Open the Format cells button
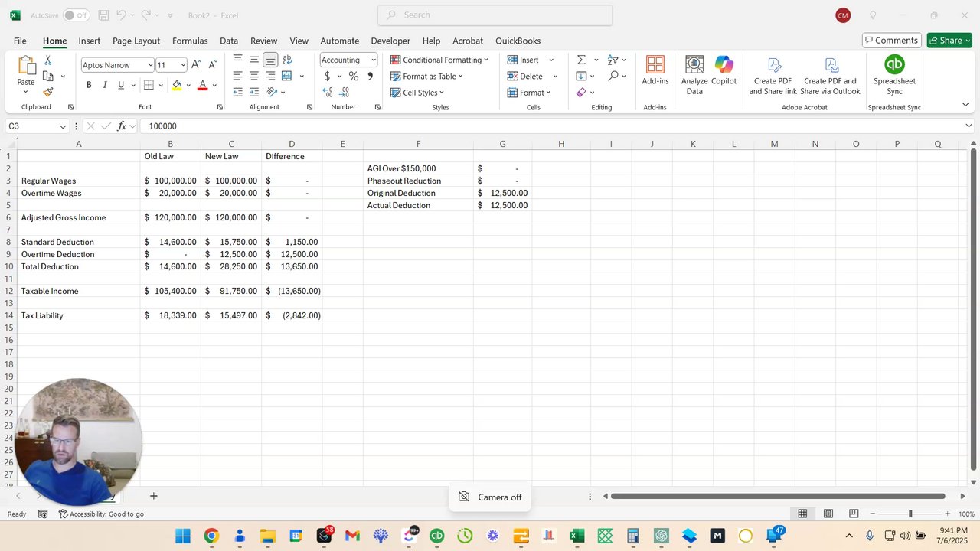This screenshot has width=980, height=551. pyautogui.click(x=529, y=93)
